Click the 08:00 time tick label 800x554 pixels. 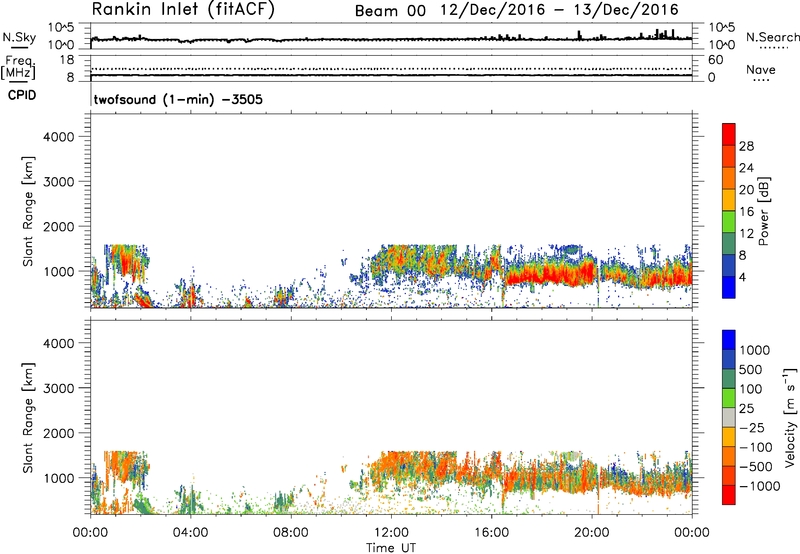(291, 533)
